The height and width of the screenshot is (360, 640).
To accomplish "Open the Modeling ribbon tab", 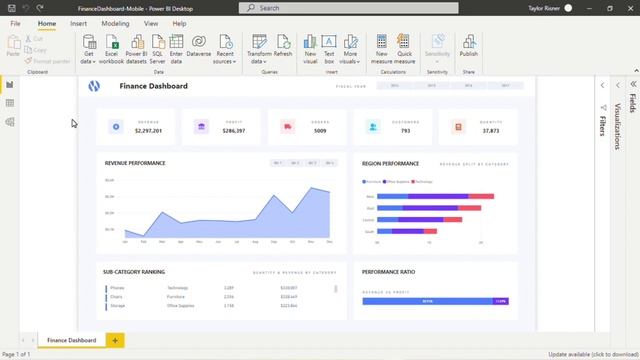I will [x=115, y=24].
